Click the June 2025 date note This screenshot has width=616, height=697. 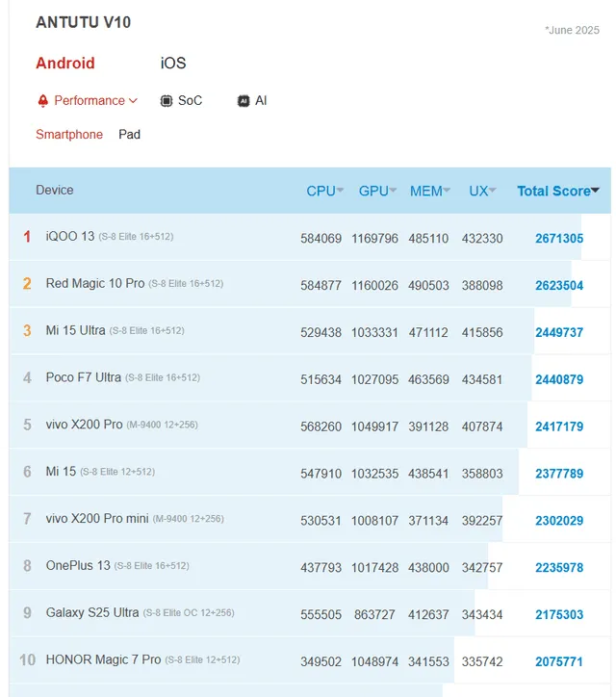(572, 30)
